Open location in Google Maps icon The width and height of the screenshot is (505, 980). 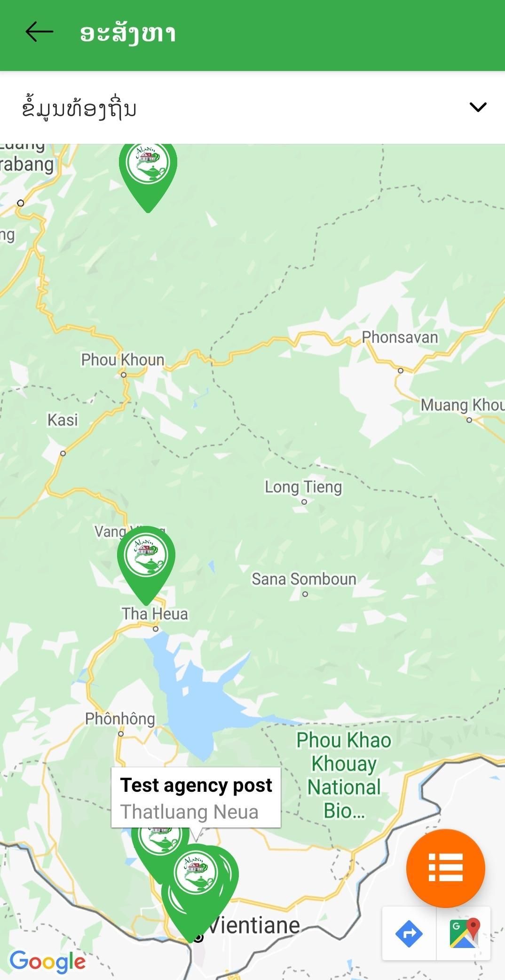click(464, 933)
